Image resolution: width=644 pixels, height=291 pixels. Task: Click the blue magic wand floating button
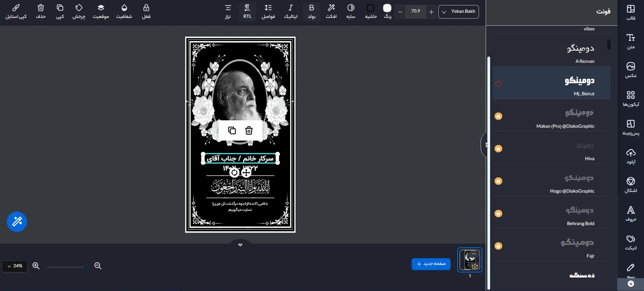[x=17, y=222]
